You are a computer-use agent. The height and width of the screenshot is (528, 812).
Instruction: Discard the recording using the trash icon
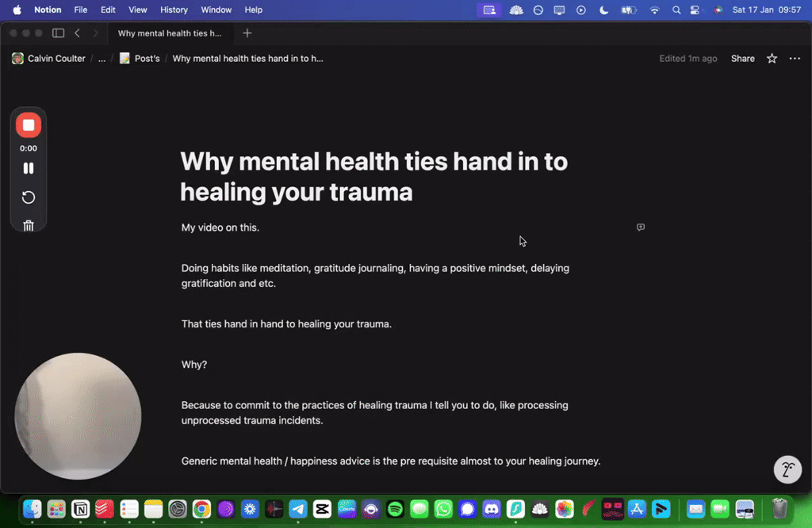click(29, 224)
